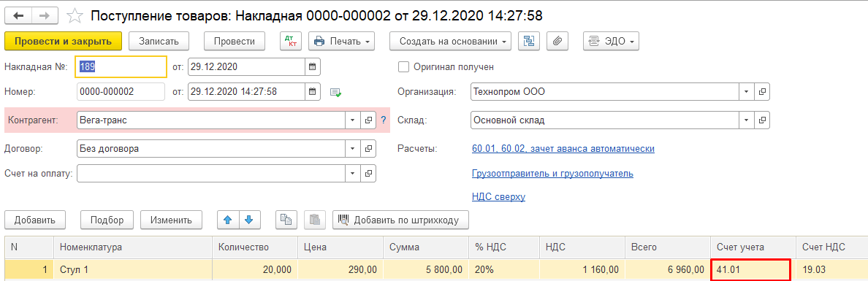Expand the Контрагент dropdown list
The width and height of the screenshot is (868, 281).
353,120
